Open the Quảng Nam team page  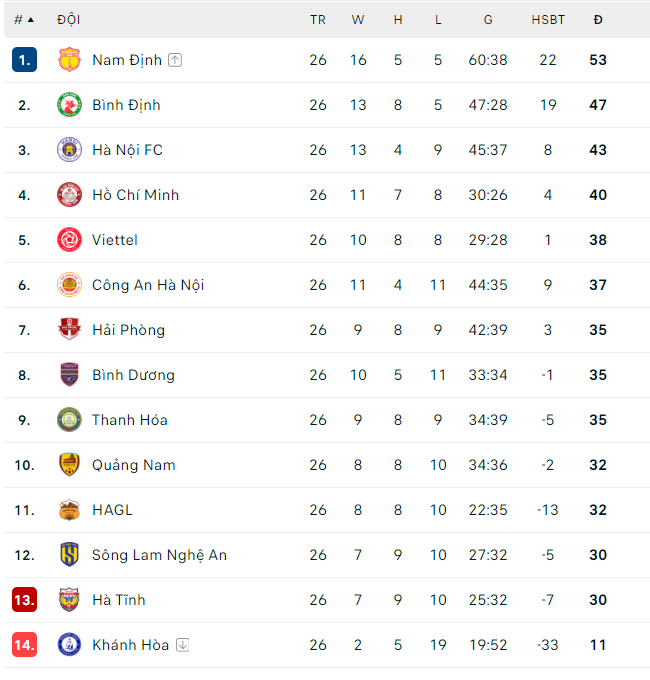[x=133, y=465]
